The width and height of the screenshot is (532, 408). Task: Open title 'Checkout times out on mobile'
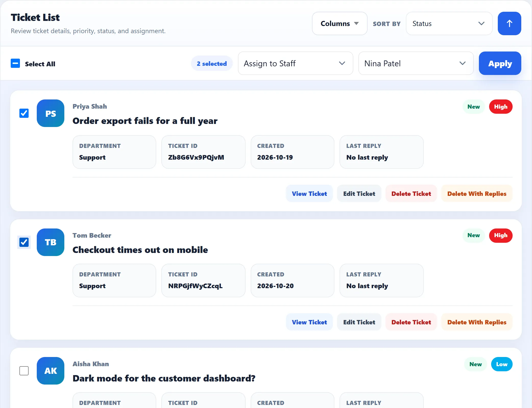click(x=140, y=250)
